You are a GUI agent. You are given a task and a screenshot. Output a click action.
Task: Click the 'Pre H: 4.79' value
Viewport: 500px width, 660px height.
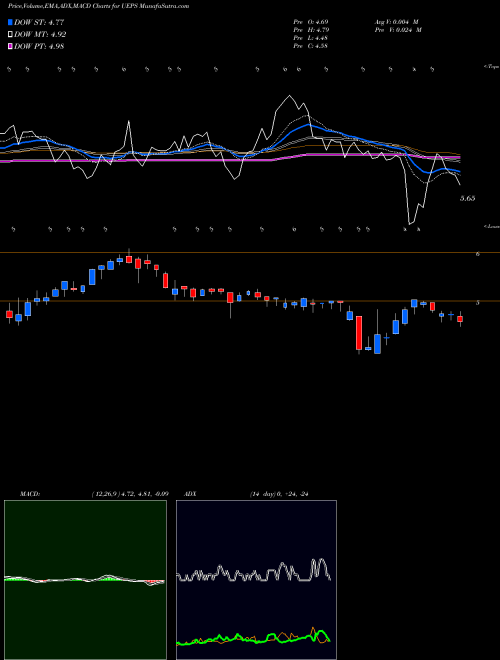coord(311,30)
